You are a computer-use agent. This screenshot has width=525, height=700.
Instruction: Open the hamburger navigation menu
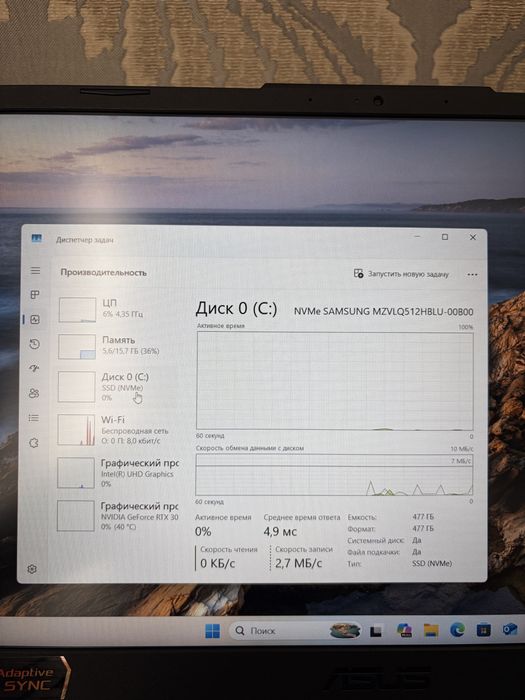coord(35,271)
